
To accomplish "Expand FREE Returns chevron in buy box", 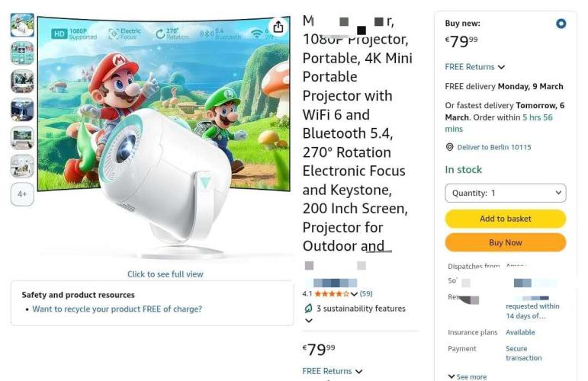I will 501,67.
